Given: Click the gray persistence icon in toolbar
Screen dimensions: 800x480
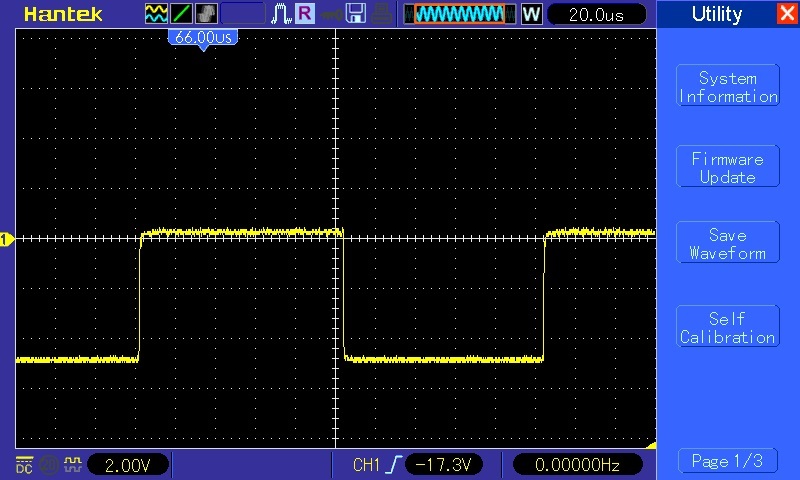Looking at the screenshot, I should (x=206, y=14).
